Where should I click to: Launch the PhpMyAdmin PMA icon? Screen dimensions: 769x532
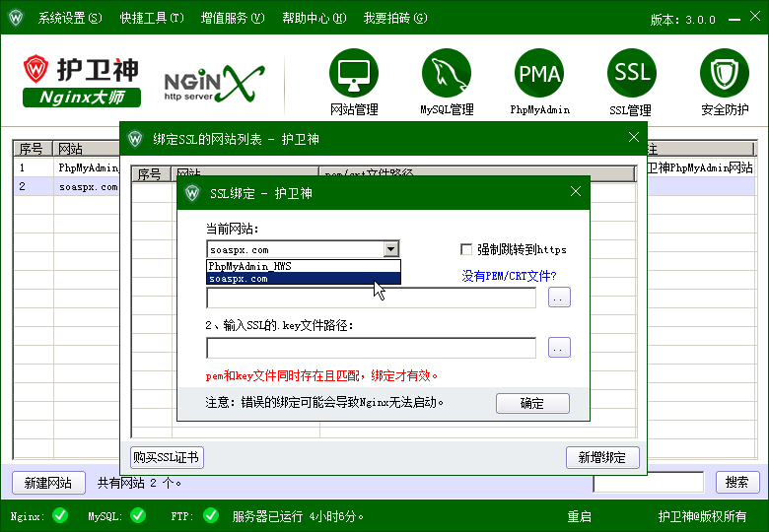point(539,74)
